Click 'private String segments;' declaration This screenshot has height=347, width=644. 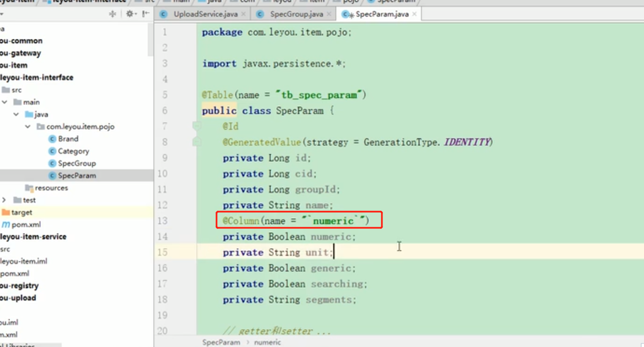pos(289,300)
